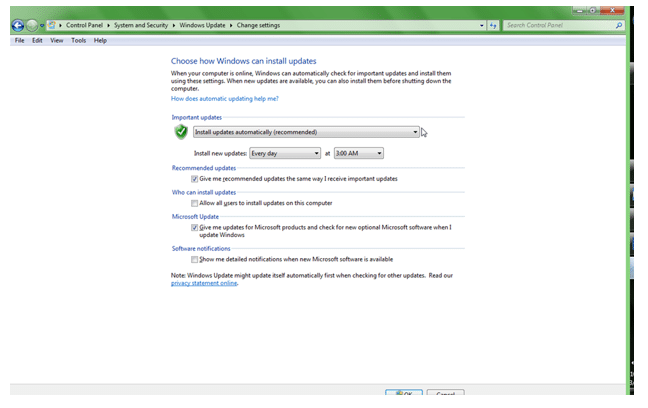648x408 pixels.
Task: Click the 'Who can install updates' section label
Action: click(204, 192)
